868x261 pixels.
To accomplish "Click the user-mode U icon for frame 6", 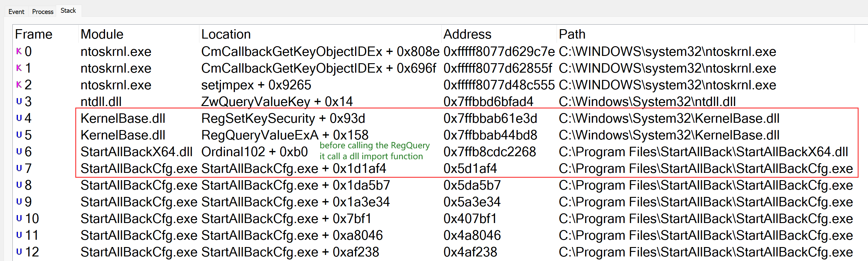I will coord(19,151).
